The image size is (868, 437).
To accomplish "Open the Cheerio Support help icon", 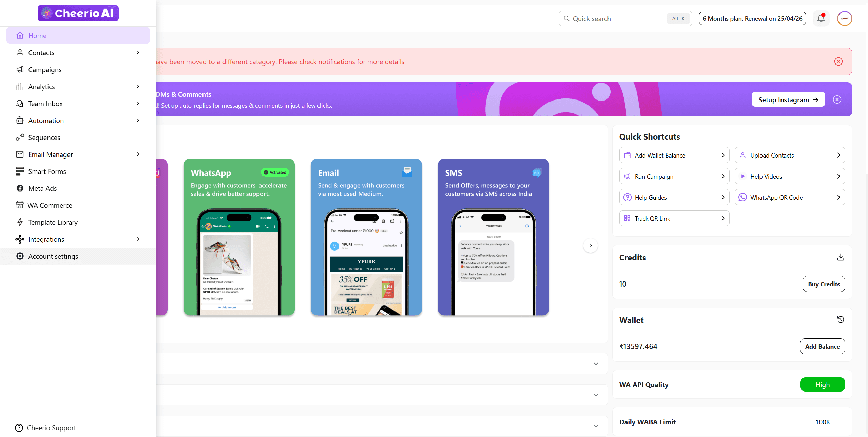I will tap(19, 428).
